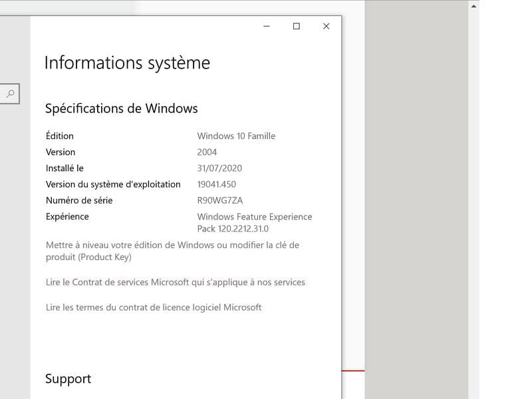Screen dimensions: 532x399
Task: Click the Informations système title
Action: tap(127, 63)
